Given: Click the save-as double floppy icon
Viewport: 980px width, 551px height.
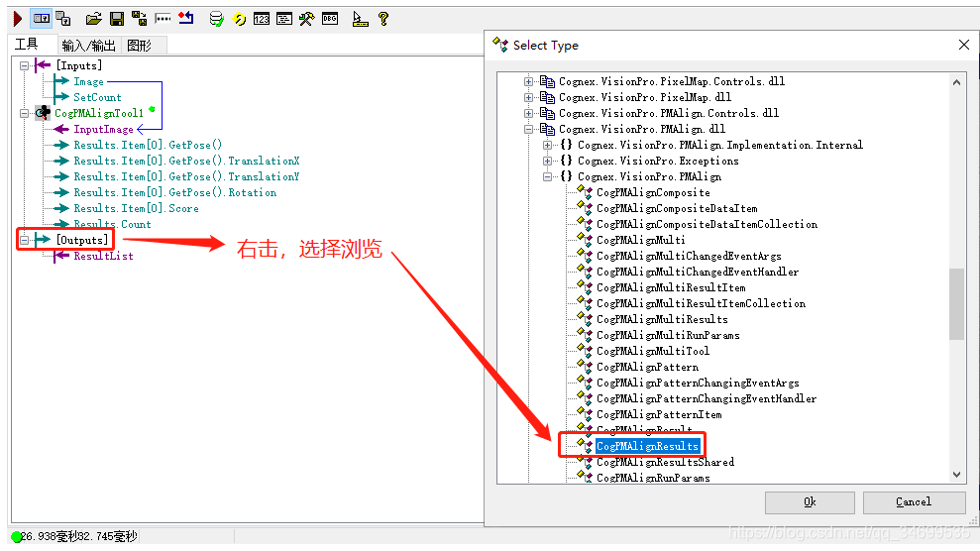Looking at the screenshot, I should pyautogui.click(x=140, y=19).
